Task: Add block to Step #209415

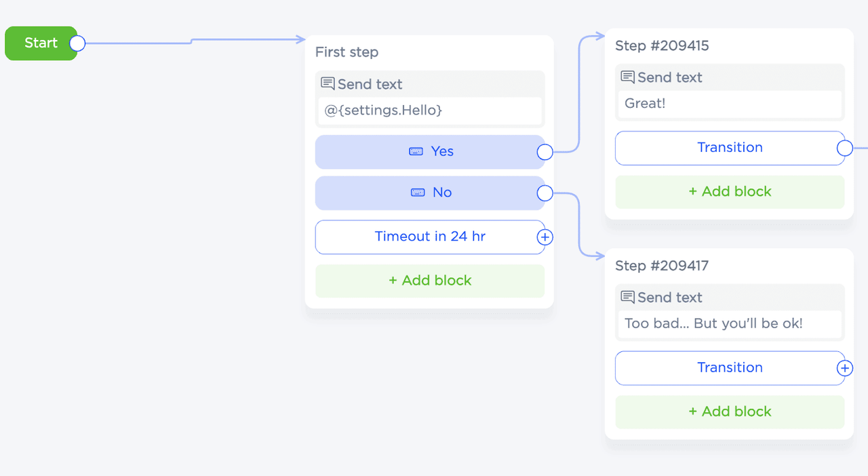Action: coord(730,192)
